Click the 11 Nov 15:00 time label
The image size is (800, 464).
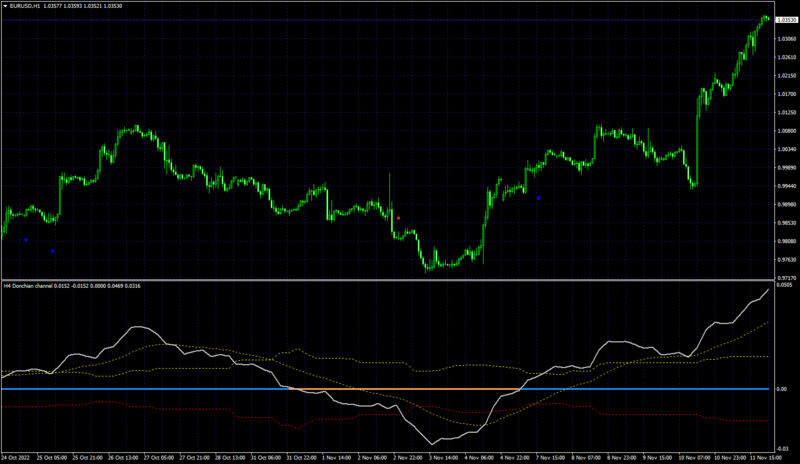[765, 458]
